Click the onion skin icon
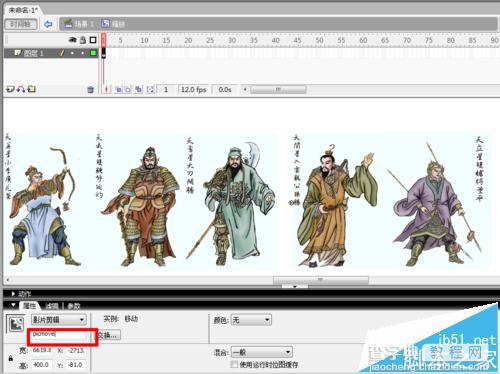The width and height of the screenshot is (500, 374). 118,89
